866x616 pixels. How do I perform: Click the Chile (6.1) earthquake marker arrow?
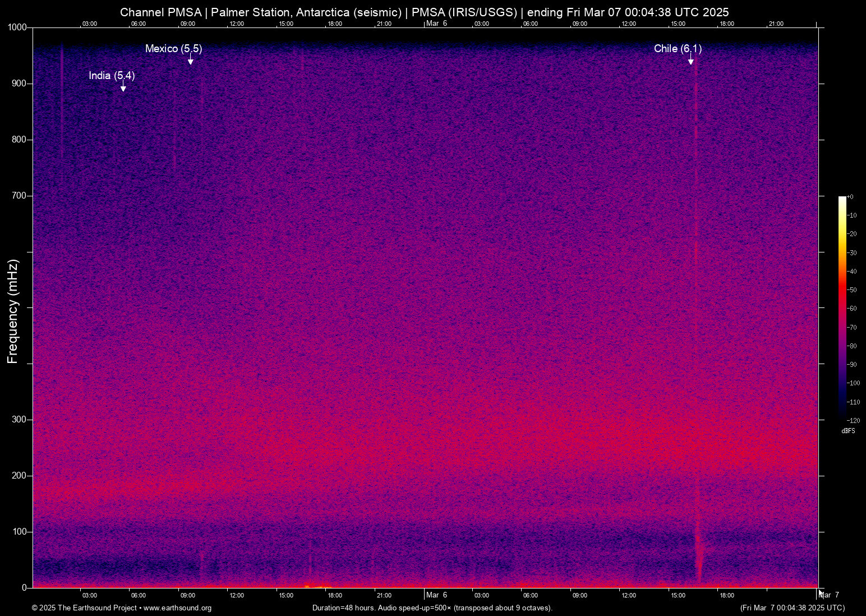691,61
